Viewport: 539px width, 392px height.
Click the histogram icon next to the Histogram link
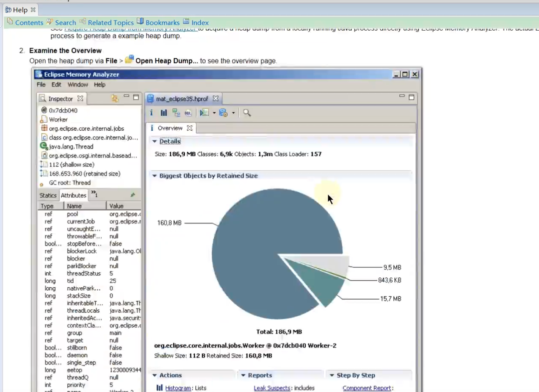[160, 388]
